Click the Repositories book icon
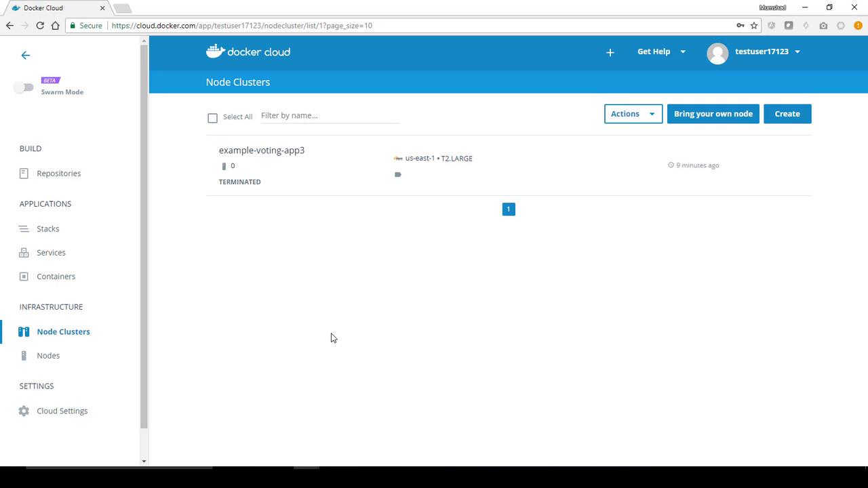 (x=24, y=174)
